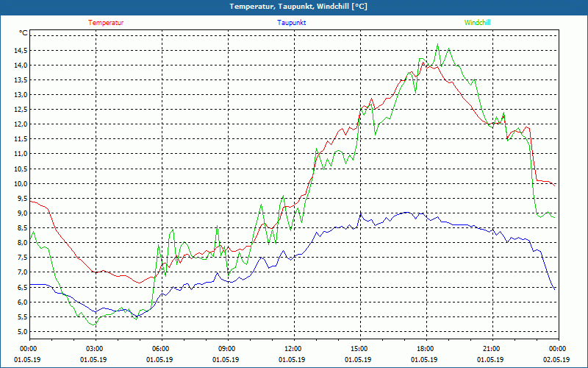Select the 10,0 y-axis label

click(21, 183)
